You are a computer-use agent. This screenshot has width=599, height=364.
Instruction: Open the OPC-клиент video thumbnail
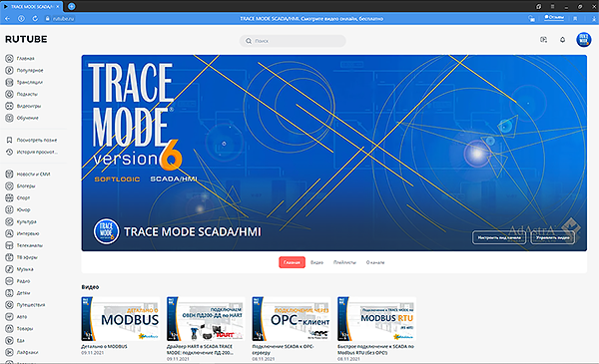(x=292, y=319)
